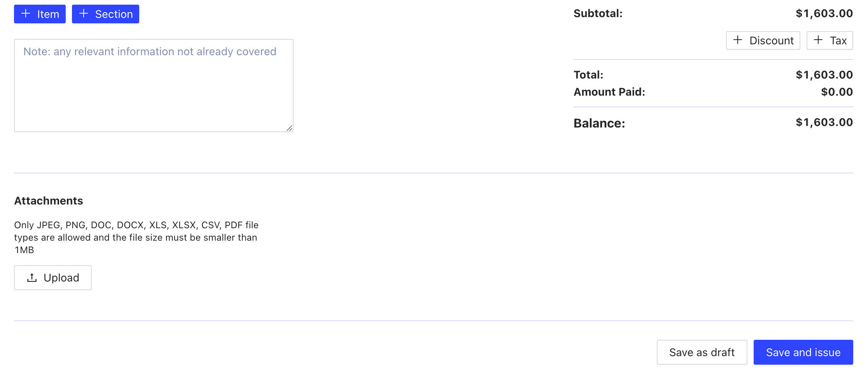Click the upload arrow icon
Image resolution: width=868 pixels, height=381 pixels.
32,278
